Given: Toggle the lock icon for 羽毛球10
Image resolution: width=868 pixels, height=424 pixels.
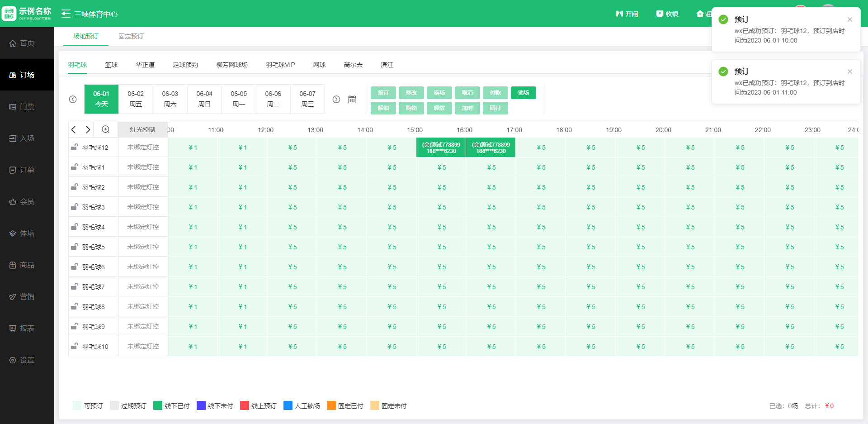Looking at the screenshot, I should (75, 346).
